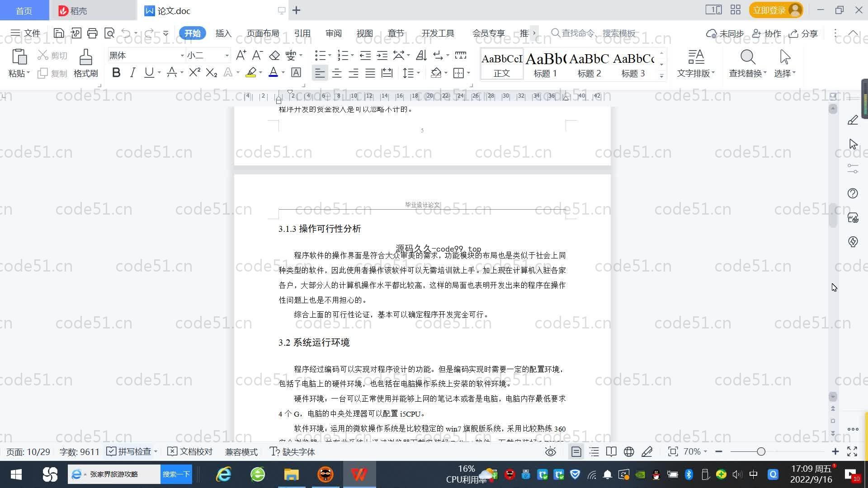The height and width of the screenshot is (488, 868).
Task: Click the distributed alignment icon
Action: (387, 73)
